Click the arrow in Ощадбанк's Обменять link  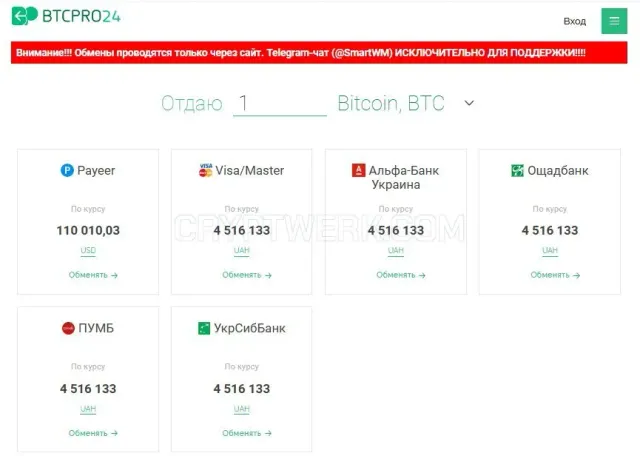[576, 276]
